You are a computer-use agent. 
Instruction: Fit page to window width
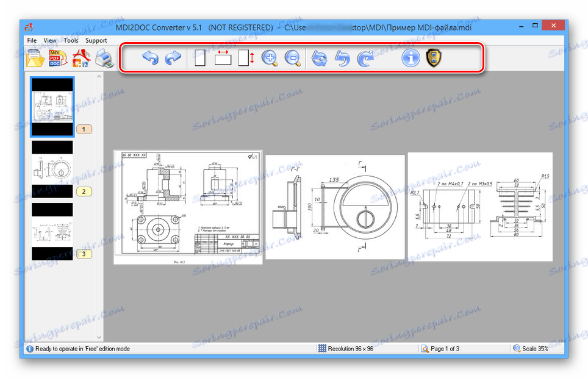coord(223,57)
